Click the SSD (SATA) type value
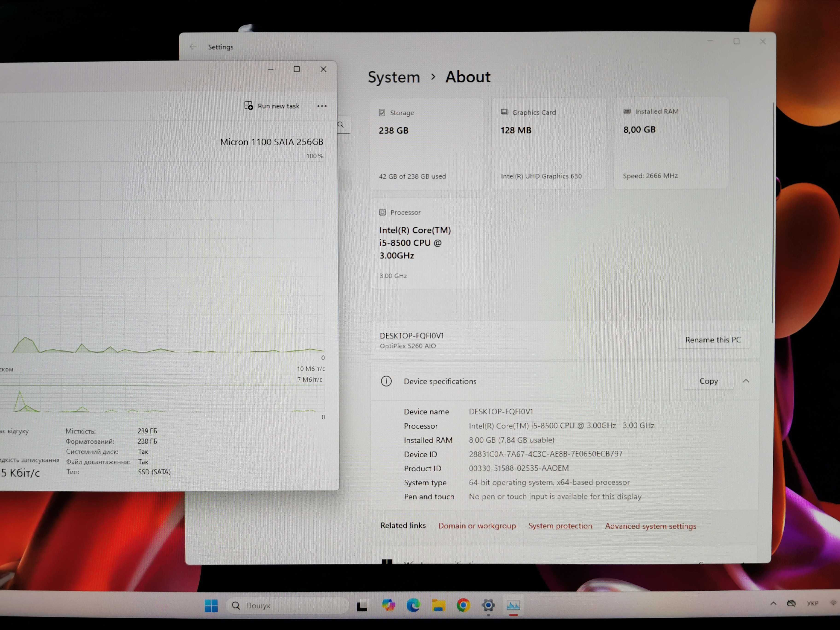 (154, 472)
